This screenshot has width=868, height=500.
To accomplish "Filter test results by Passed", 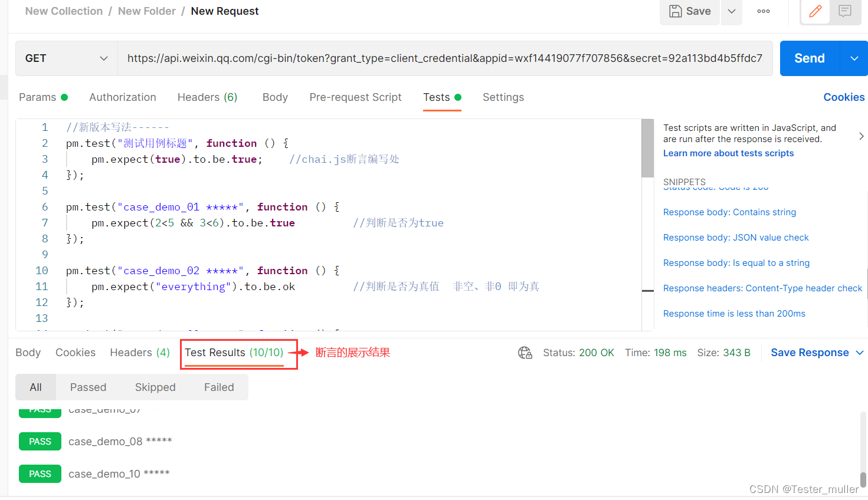I will click(88, 387).
